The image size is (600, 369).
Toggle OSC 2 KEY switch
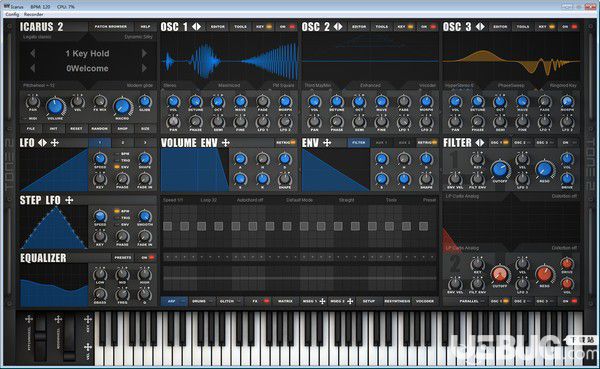click(405, 27)
